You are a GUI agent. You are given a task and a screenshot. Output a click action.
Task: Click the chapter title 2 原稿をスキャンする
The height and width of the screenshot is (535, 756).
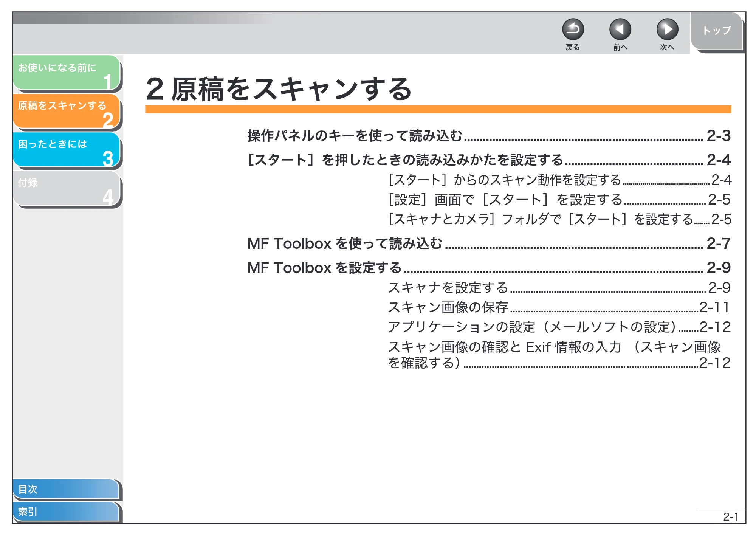point(279,89)
